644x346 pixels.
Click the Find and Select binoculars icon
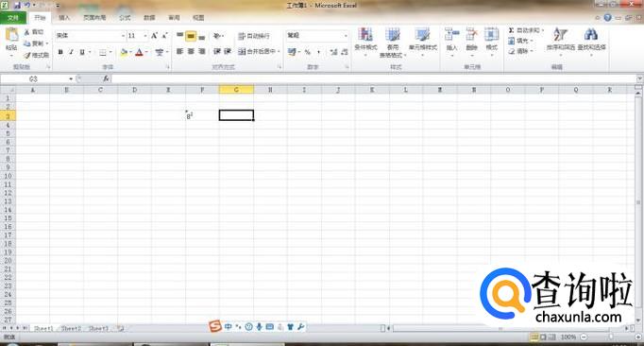tap(591, 35)
